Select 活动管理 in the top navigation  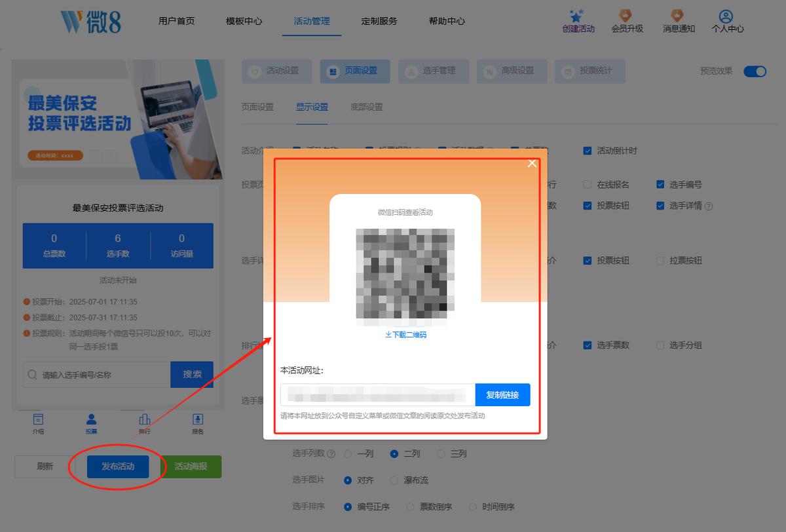(x=312, y=21)
